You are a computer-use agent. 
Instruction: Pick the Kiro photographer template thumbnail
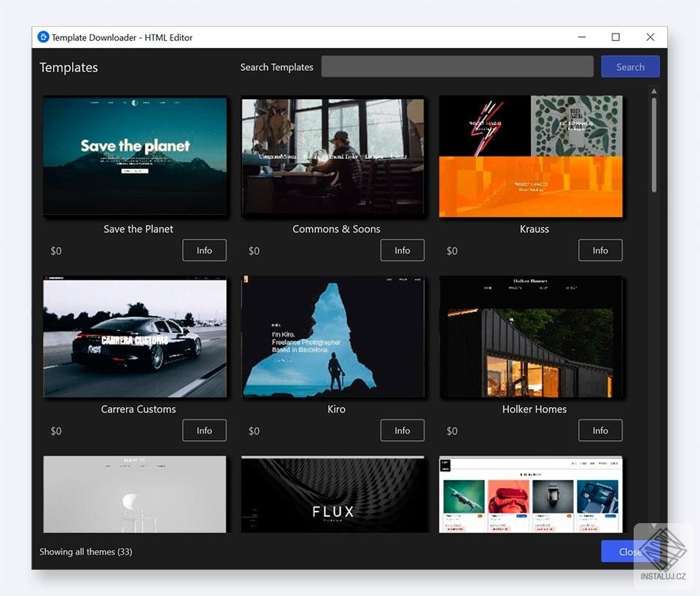pyautogui.click(x=332, y=337)
